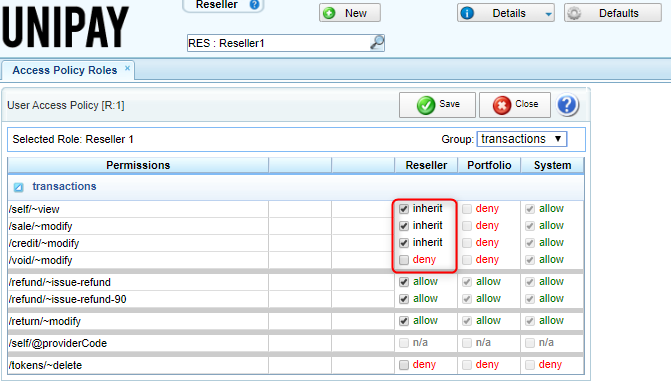Uncheck Reseller inherit for /self/~view
Viewport: 671px width, 384px height.
tap(404, 209)
